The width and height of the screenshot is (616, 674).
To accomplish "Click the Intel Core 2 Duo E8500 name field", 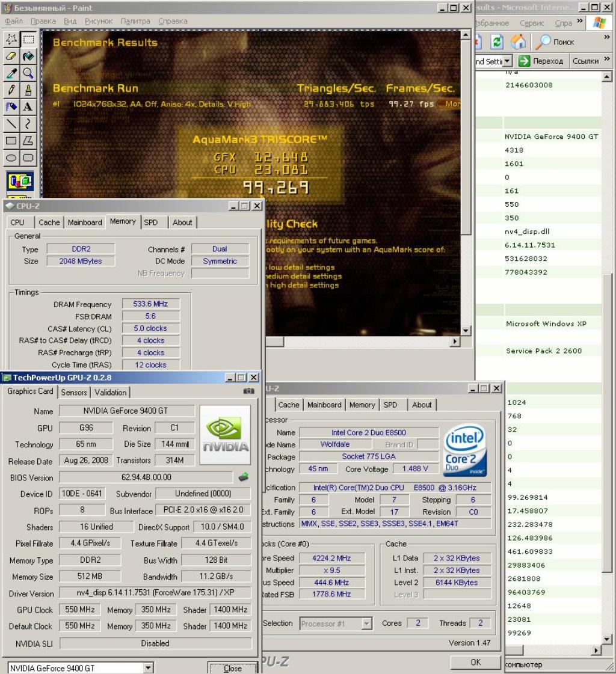I will click(x=369, y=432).
